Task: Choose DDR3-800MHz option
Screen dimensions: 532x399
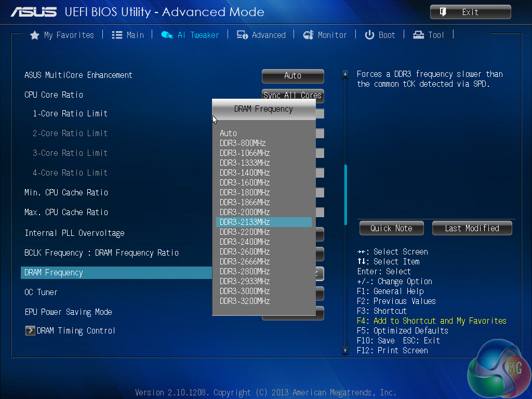Action: click(x=263, y=143)
